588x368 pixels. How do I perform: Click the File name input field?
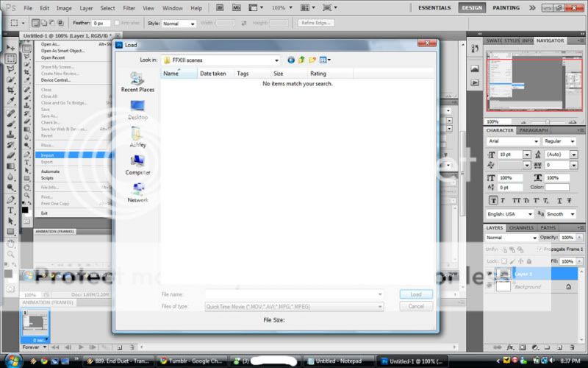(x=293, y=294)
